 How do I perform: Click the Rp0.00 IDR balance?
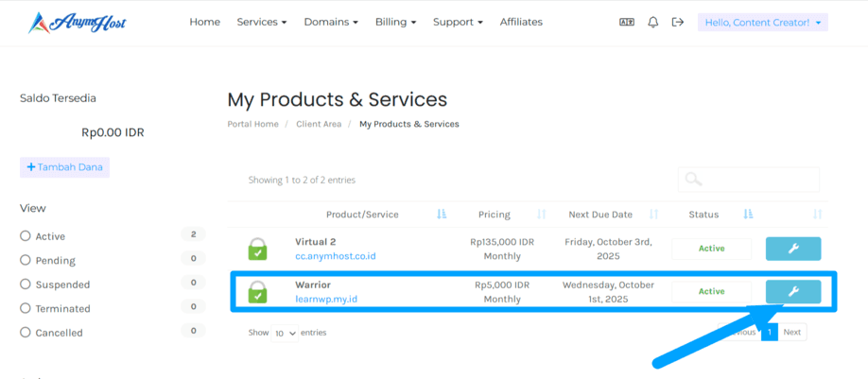[113, 132]
